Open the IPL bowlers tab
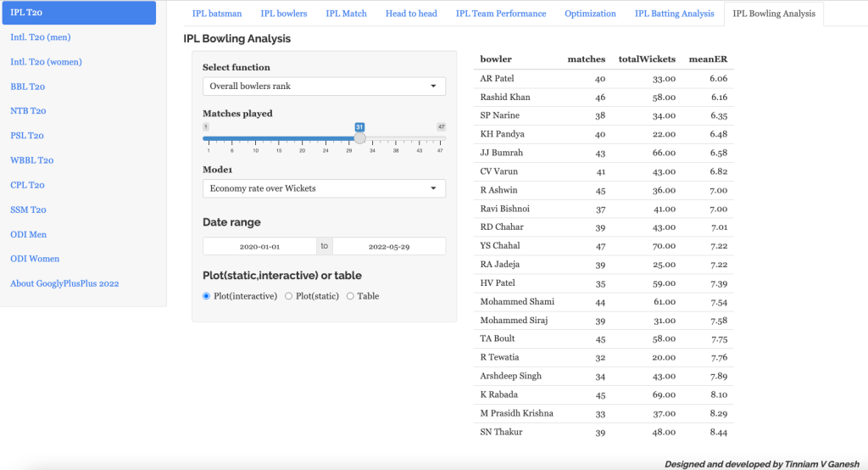 tap(284, 14)
